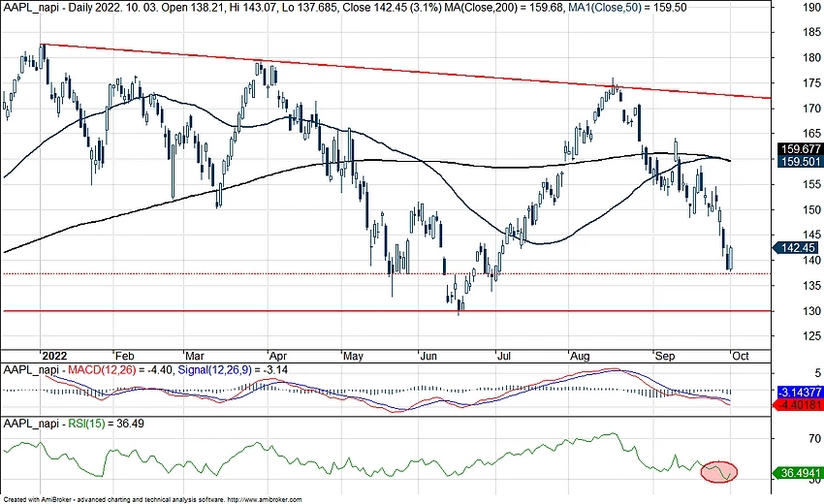Viewport: 824px width, 504px height.
Task: Click the Close 142.45 (3.1%) value in header
Action: (392, 8)
